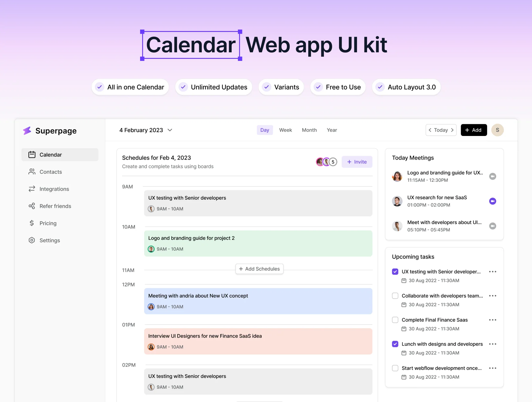Click video icon for Logo and branding meeting
Viewport: 532px width, 402px height.
pyautogui.click(x=492, y=176)
